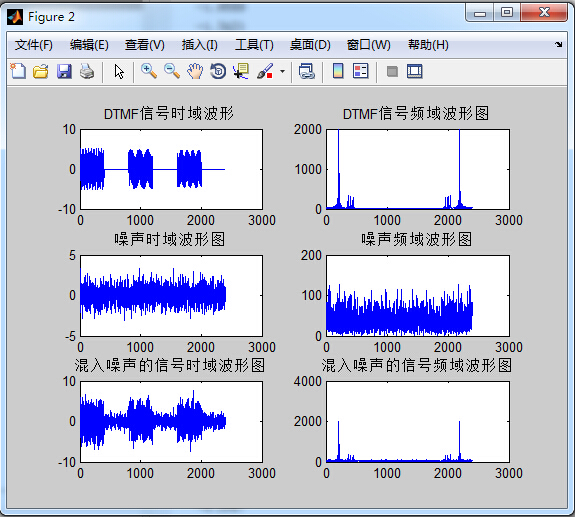575x517 pixels.
Task: Activate the Zoom Out magnifier tool
Action: point(172,71)
